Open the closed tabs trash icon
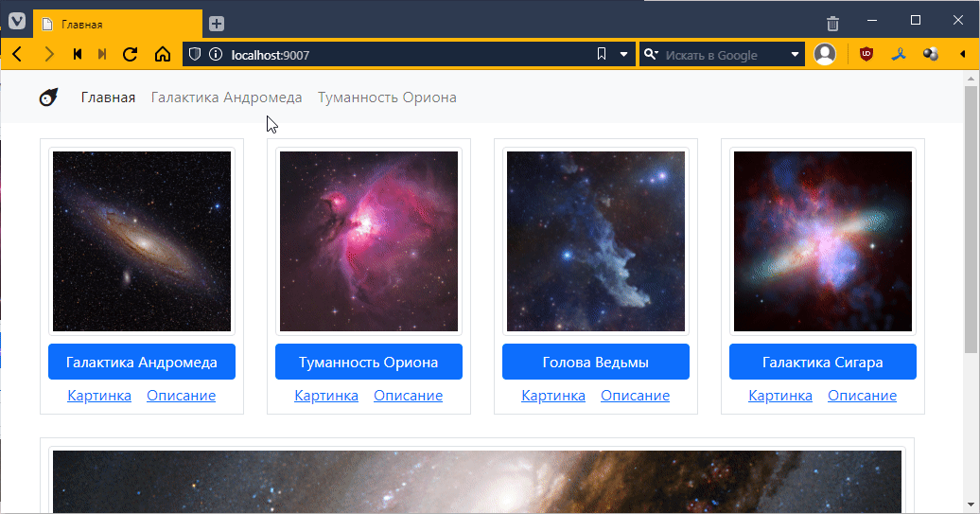The image size is (980, 514). [x=832, y=24]
